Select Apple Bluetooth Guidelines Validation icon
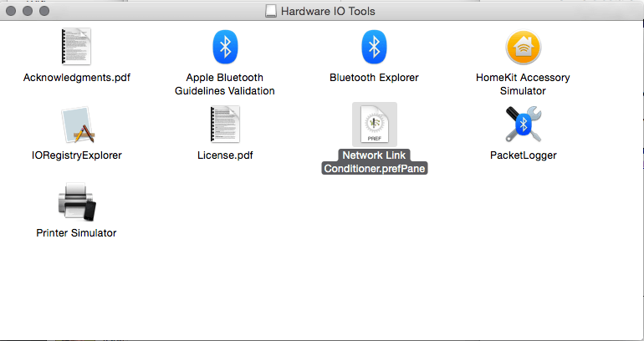 pyautogui.click(x=225, y=46)
